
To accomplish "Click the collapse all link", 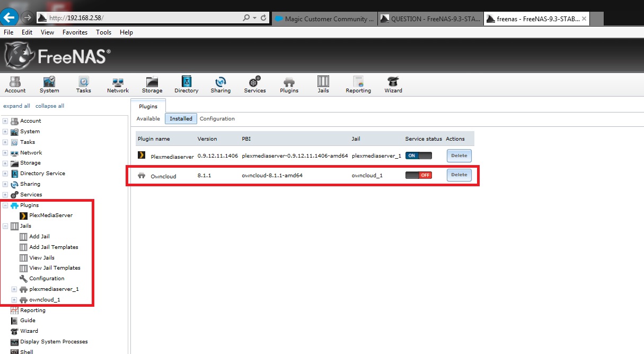I will (x=50, y=106).
